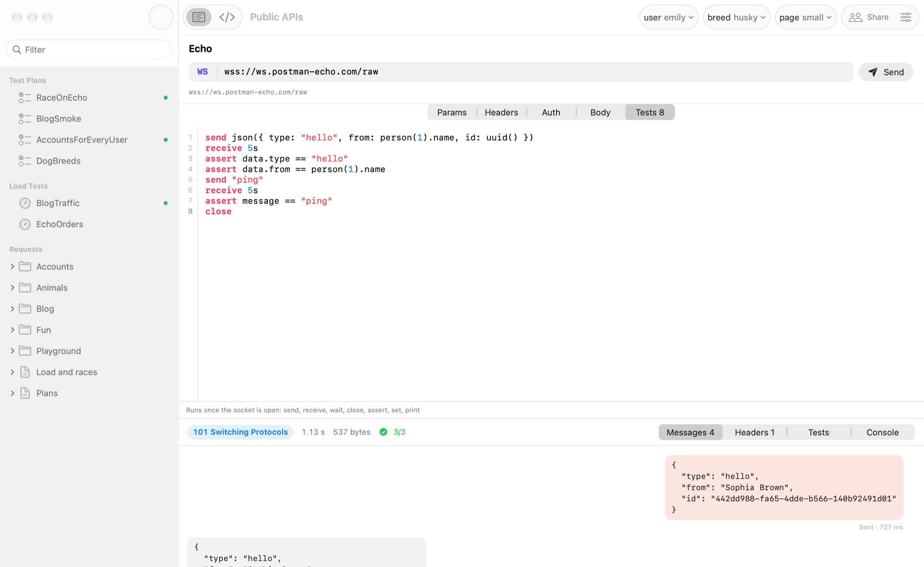Click the sent hello message bubble
The width and height of the screenshot is (924, 567).
pyautogui.click(x=784, y=487)
